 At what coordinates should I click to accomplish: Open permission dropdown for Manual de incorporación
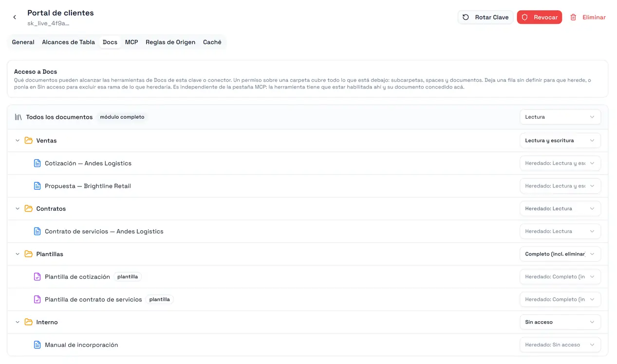(x=560, y=345)
